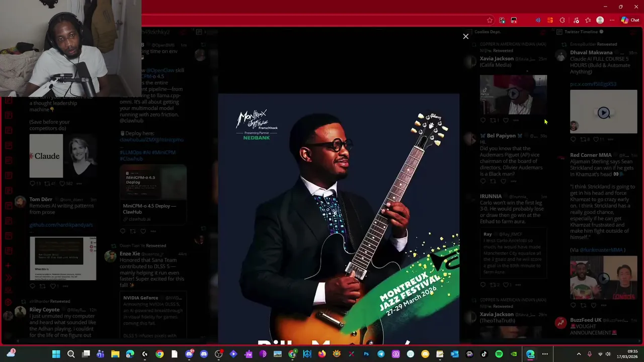Follow the github.com link in Tom Dörr's tweet
Viewport: 644px width, 362px height.
point(61,225)
